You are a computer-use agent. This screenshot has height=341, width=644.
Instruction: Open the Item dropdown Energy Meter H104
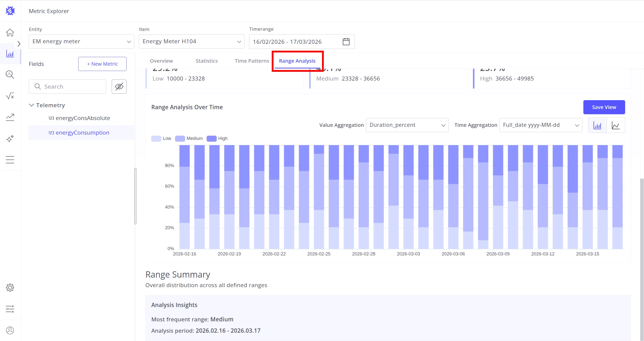pos(192,42)
